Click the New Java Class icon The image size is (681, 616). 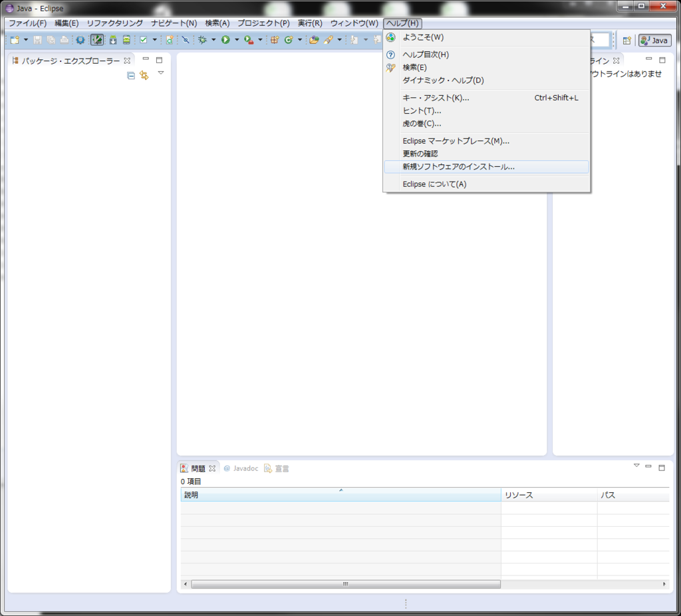(x=289, y=40)
